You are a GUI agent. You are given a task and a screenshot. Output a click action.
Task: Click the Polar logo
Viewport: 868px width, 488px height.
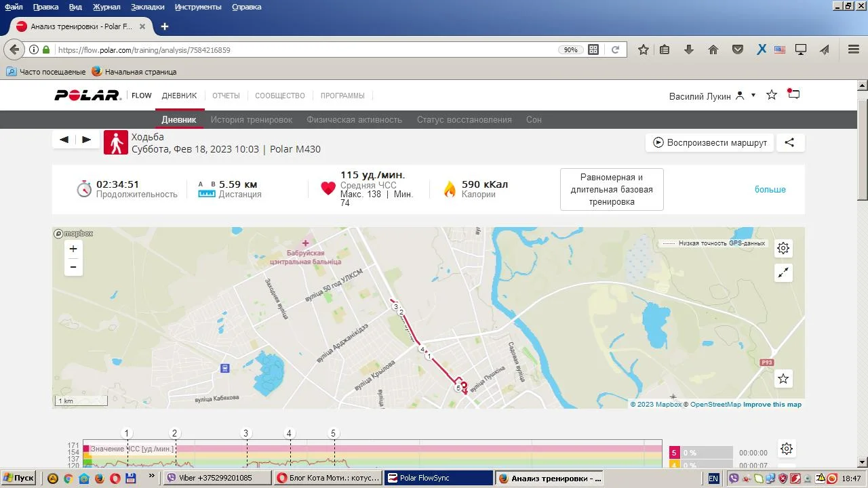87,96
